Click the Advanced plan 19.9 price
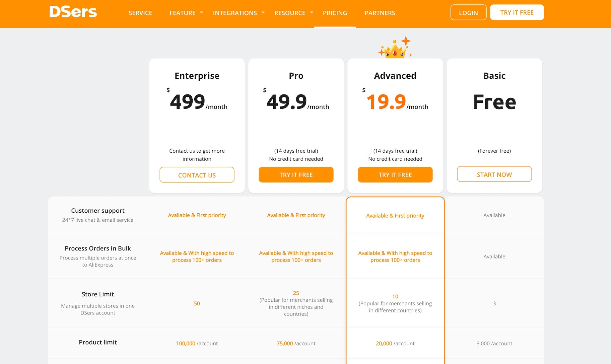 pos(386,102)
